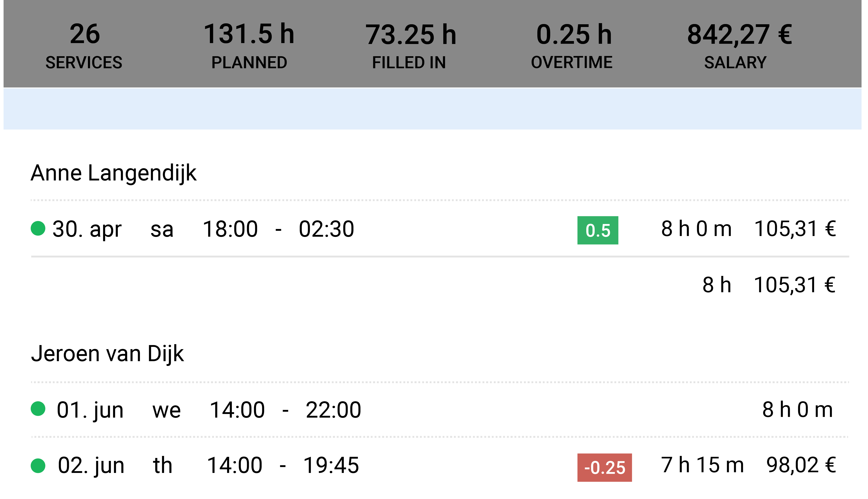
Task: Select the green 0.5 overtime badge
Action: coord(598,230)
